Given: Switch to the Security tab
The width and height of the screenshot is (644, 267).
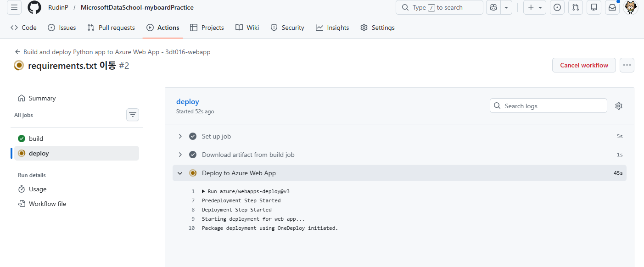Looking at the screenshot, I should point(287,28).
